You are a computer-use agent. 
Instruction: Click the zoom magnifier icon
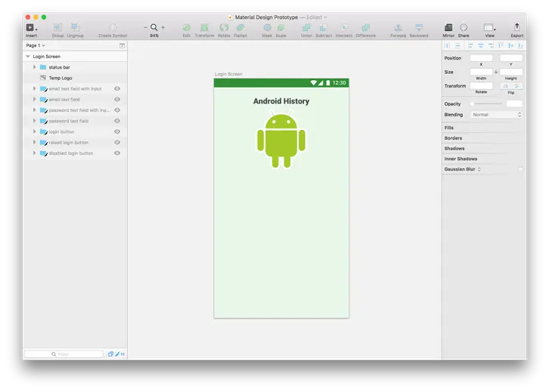pos(154,27)
